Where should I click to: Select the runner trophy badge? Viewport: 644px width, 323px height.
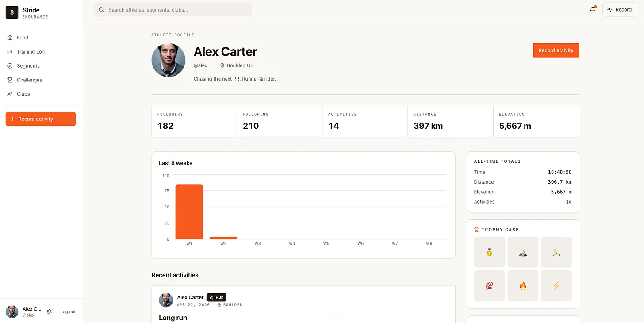(x=556, y=252)
